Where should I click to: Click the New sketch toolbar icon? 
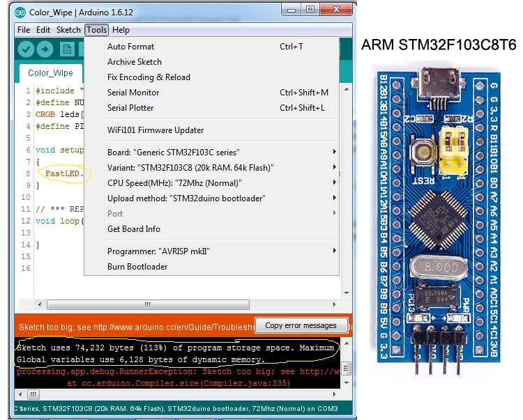68,49
